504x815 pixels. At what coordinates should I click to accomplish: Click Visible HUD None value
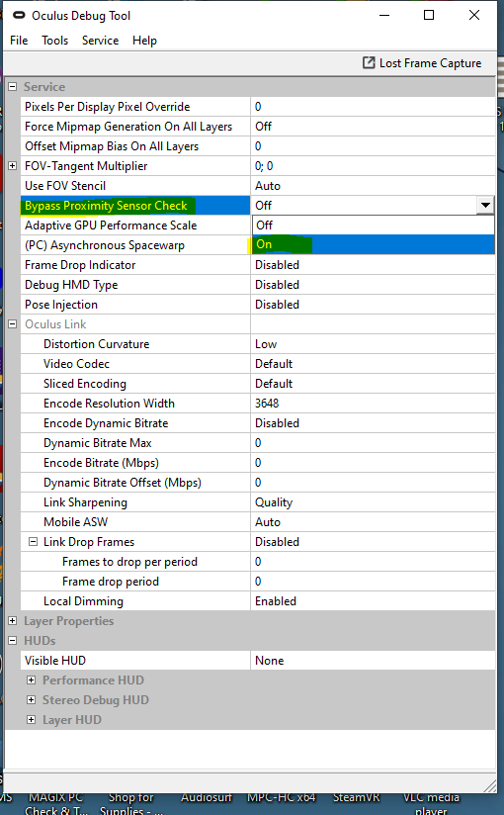point(373,660)
